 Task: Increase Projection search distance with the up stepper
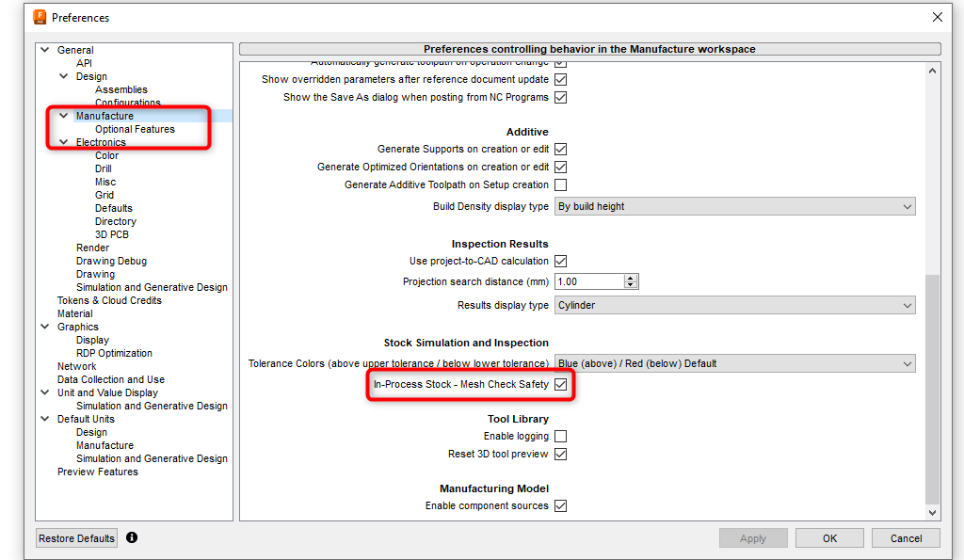coord(632,277)
